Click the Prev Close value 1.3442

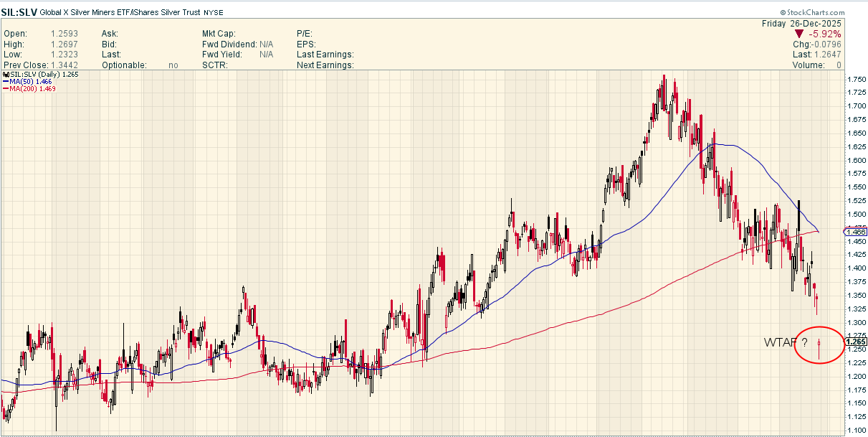tap(65, 65)
